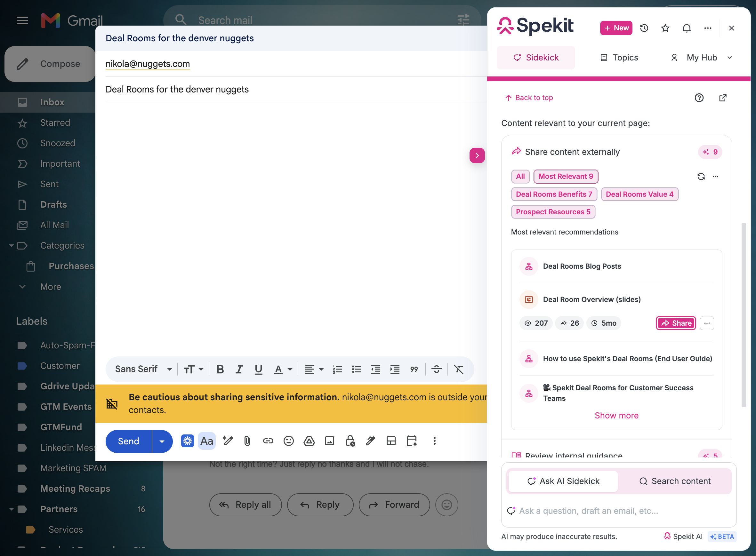Filter by Most Relevant 9 chip
Image resolution: width=756 pixels, height=556 pixels.
tap(566, 176)
